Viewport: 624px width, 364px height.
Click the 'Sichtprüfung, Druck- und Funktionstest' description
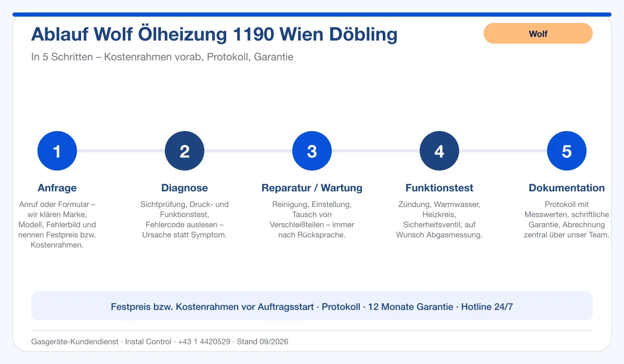(185, 219)
